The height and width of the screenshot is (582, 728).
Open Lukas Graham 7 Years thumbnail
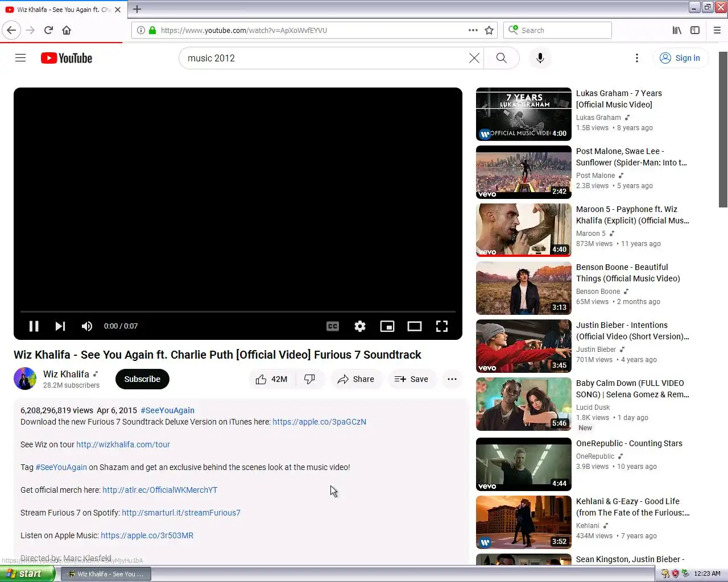(524, 114)
